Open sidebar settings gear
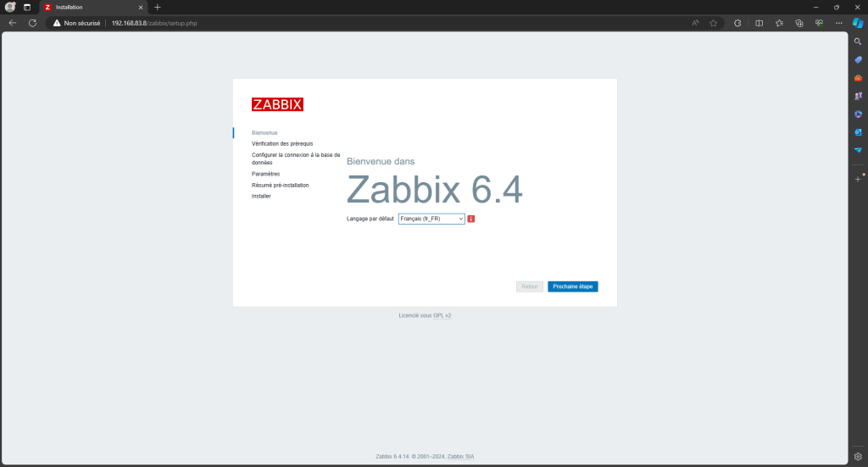Viewport: 868px width, 467px height. (x=858, y=456)
